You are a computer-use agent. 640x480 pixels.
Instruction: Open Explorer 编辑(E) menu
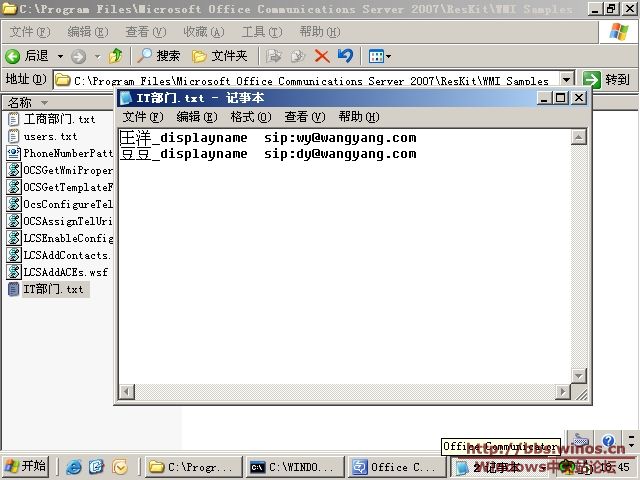[88, 32]
